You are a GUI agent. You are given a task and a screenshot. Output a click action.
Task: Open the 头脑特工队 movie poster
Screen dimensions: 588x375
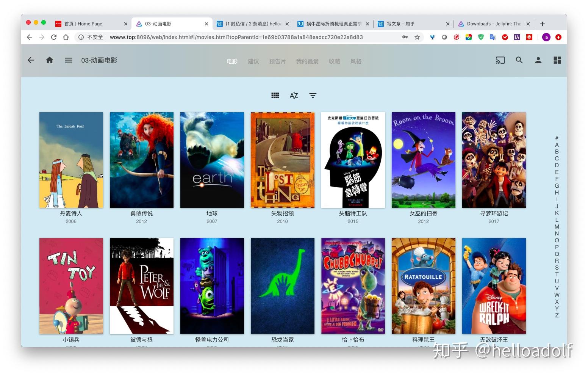(x=353, y=160)
